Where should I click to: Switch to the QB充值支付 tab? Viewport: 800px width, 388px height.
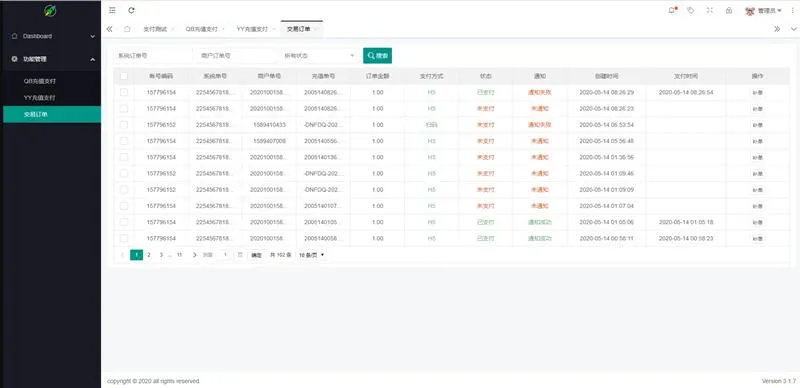coord(202,30)
